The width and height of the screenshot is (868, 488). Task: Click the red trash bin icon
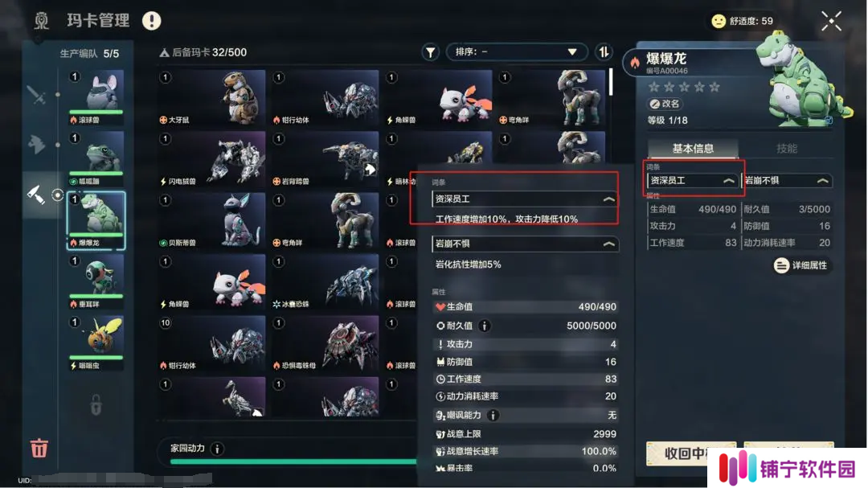pos(39,448)
